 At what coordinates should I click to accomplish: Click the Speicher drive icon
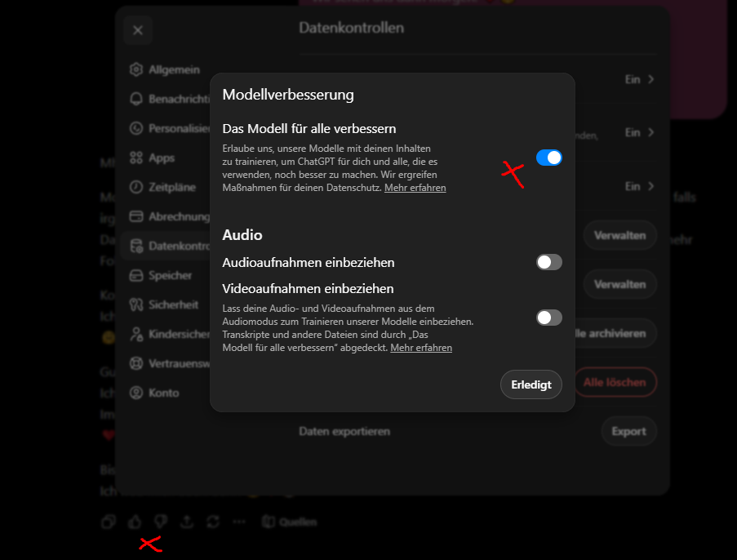point(136,276)
